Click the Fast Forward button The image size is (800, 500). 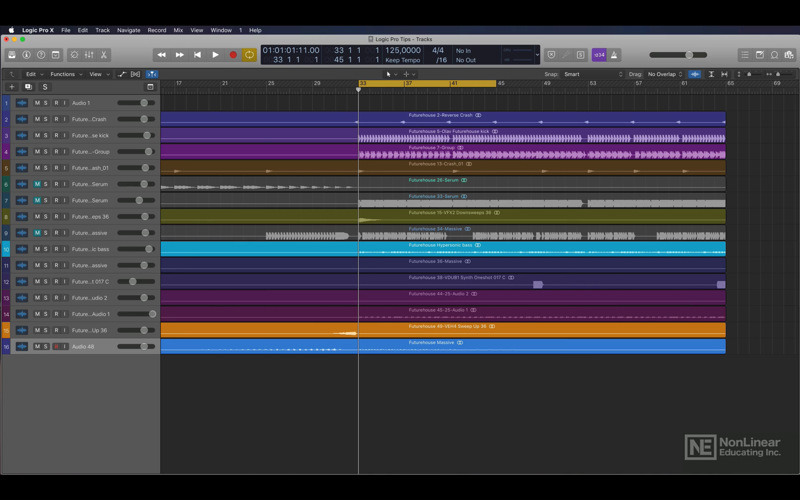pyautogui.click(x=180, y=55)
